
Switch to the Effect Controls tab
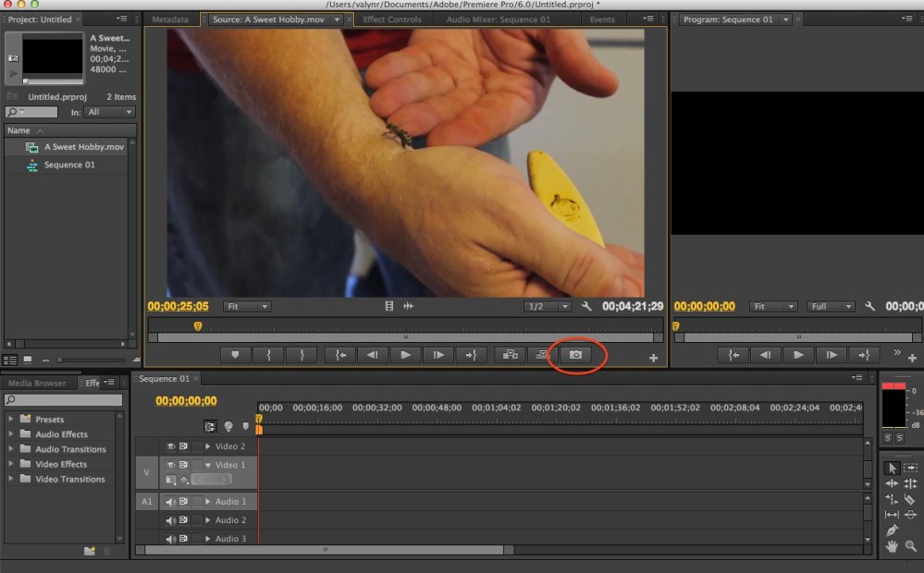click(392, 19)
